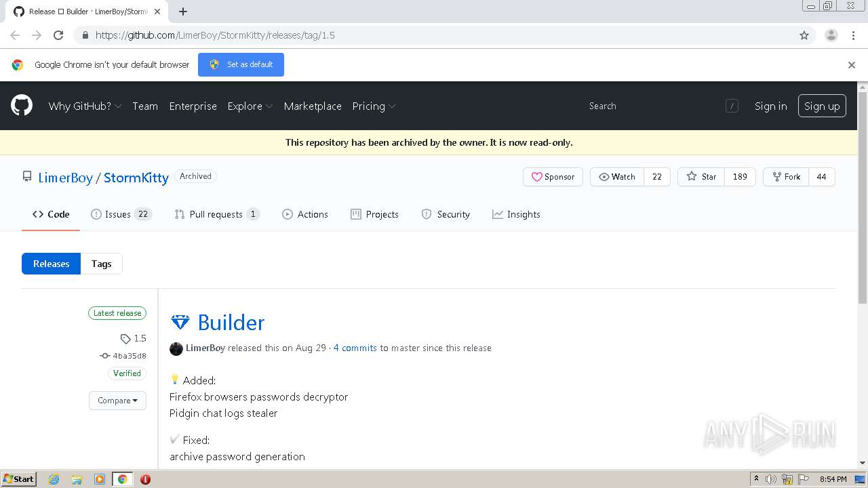The width and height of the screenshot is (868, 488).
Task: Dismiss the default browser notification bar
Action: [852, 65]
